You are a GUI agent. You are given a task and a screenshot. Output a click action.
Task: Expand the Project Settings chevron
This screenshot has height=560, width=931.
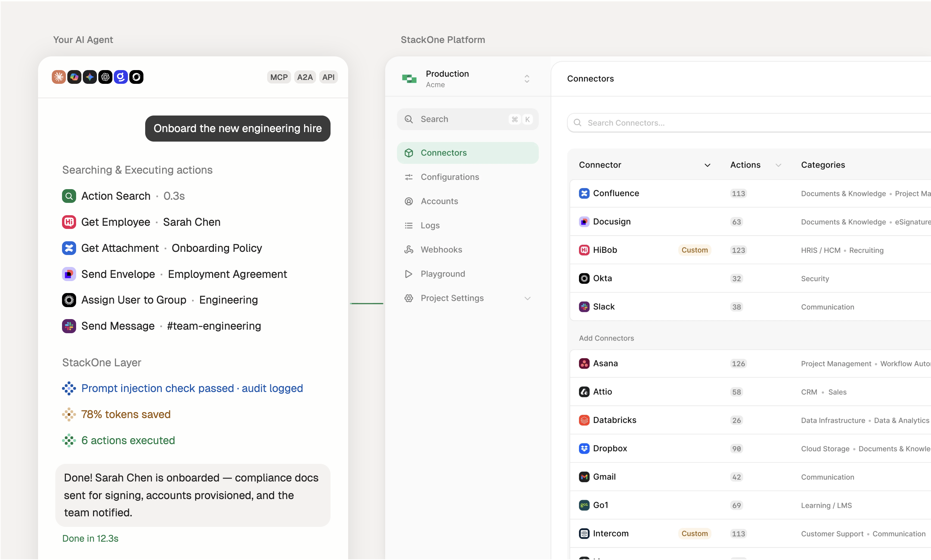pyautogui.click(x=528, y=298)
